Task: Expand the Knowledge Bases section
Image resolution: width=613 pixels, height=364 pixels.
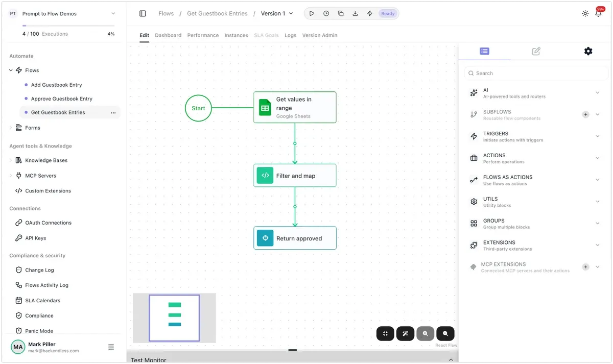Action: click(x=11, y=160)
